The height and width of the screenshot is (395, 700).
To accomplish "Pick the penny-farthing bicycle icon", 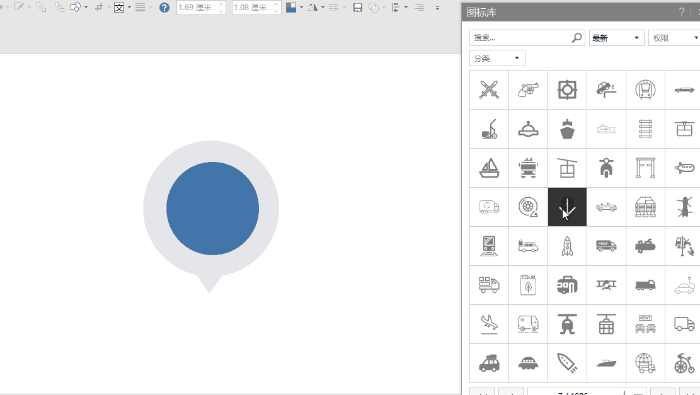I will click(x=684, y=363).
